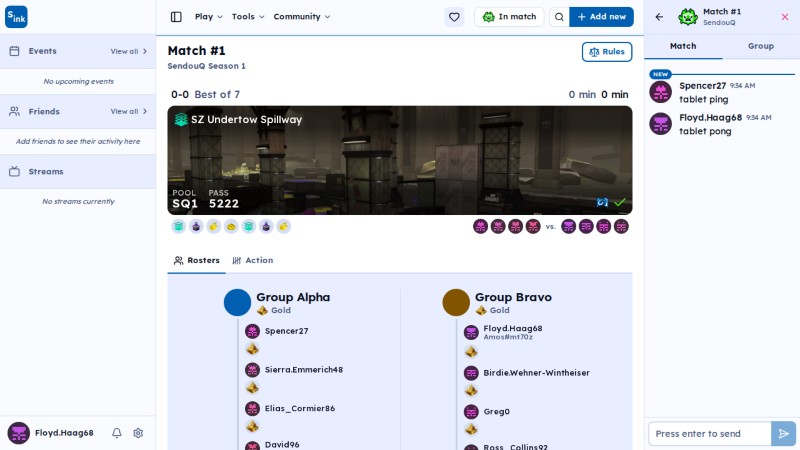800x450 pixels.
Task: Click the 'tablet pong' chat message
Action: [705, 131]
